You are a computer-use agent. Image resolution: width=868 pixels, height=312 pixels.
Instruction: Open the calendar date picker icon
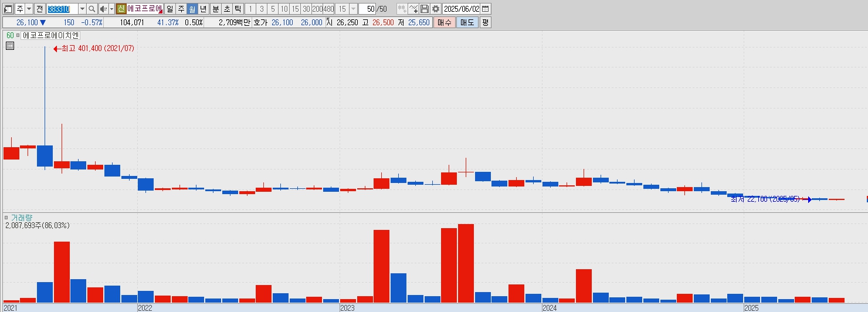tap(486, 9)
